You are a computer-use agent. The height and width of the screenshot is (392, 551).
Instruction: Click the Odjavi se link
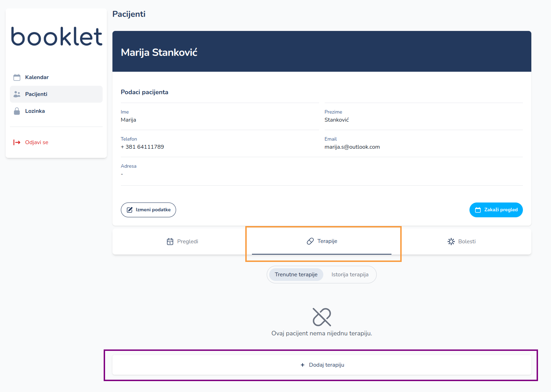37,142
